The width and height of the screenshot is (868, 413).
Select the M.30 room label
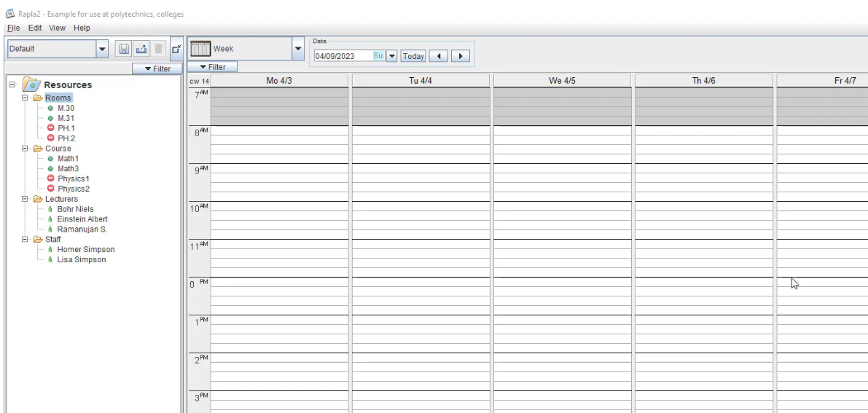click(x=66, y=108)
